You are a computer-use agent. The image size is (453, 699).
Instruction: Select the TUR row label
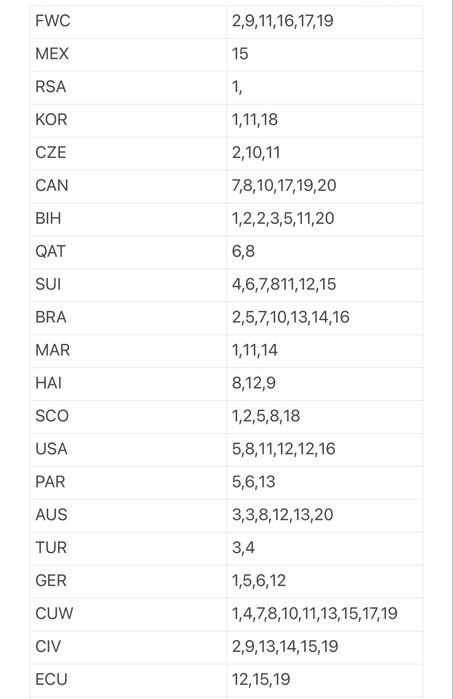pyautogui.click(x=128, y=549)
